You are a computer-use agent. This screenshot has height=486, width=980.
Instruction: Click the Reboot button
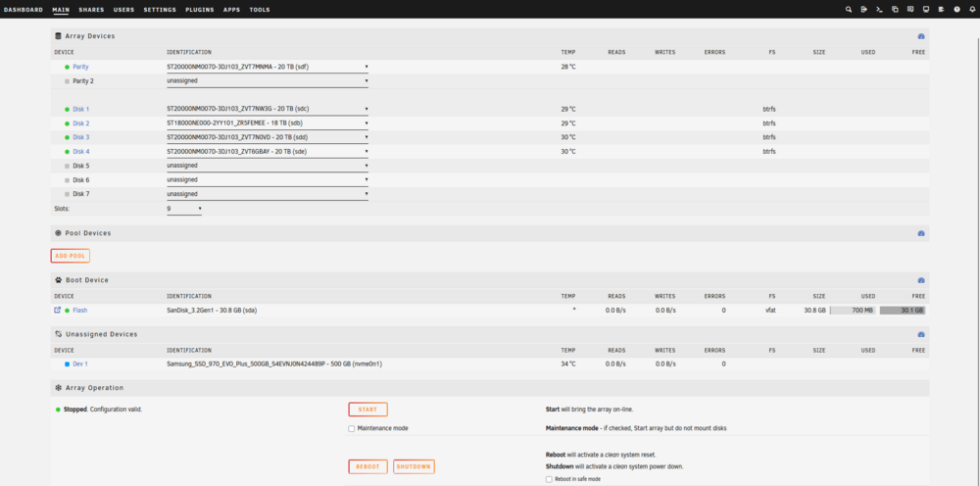[367, 466]
